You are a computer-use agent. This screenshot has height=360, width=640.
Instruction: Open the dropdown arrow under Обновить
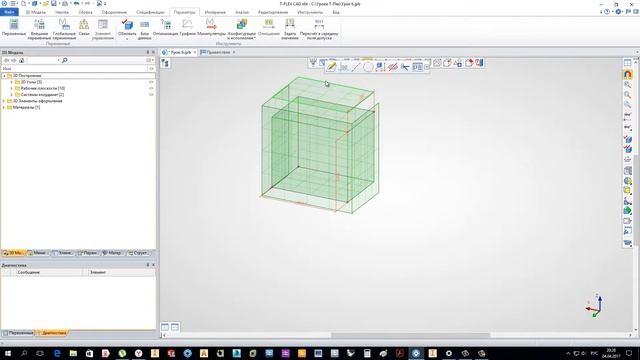(x=127, y=39)
